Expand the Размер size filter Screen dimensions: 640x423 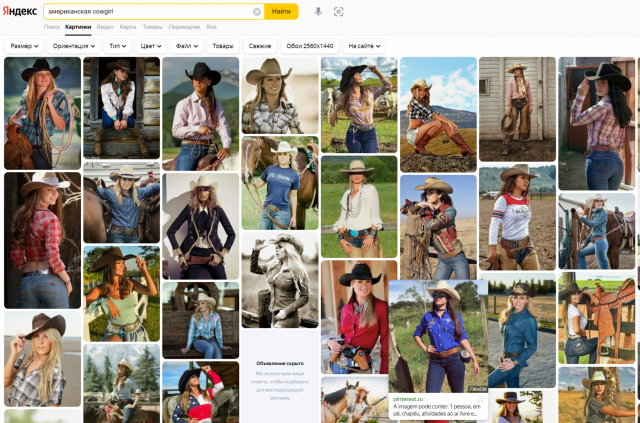(x=25, y=46)
